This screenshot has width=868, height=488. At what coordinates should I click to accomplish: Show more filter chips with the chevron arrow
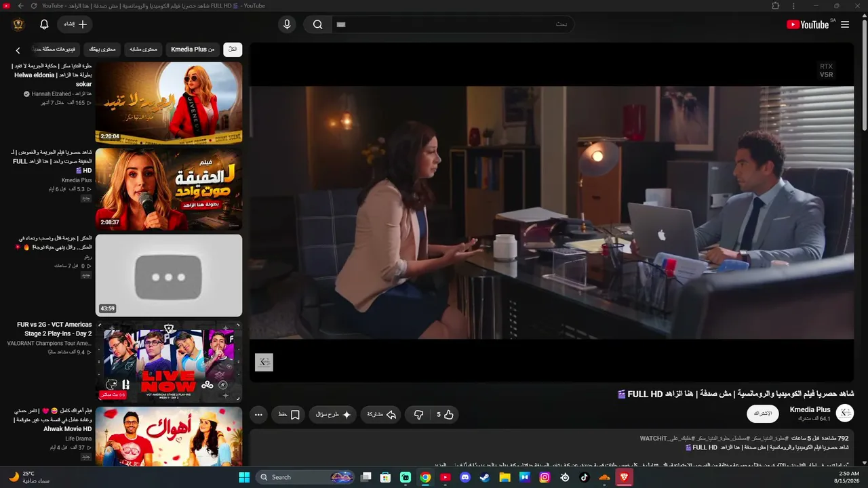point(18,50)
